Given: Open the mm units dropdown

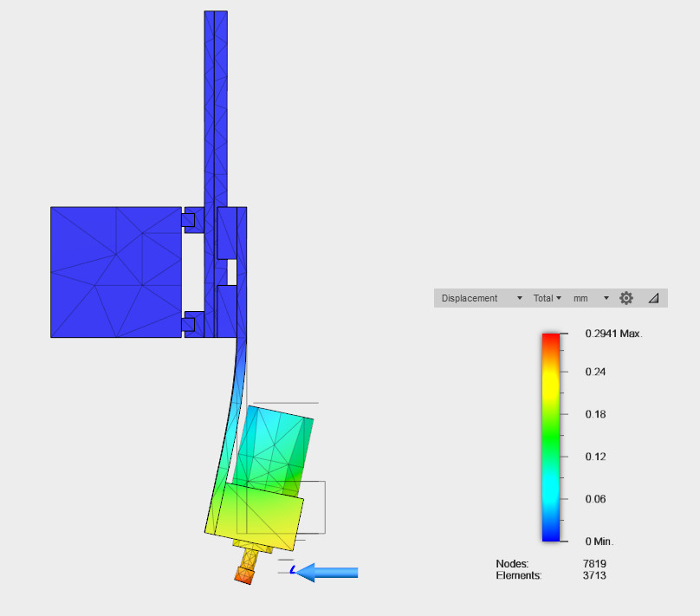Looking at the screenshot, I should click(591, 298).
